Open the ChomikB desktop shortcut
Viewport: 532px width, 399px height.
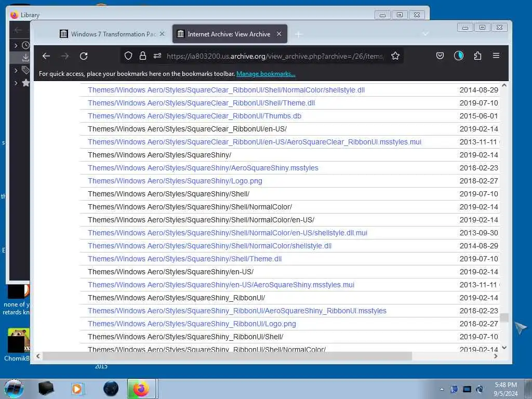17,345
